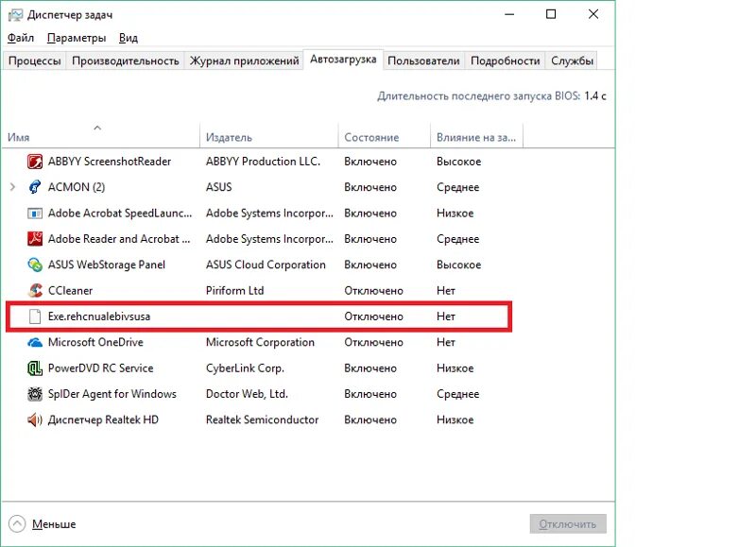Click the Microsoft OneDrive cloud icon
Viewport: 756px width, 547px height.
click(35, 342)
